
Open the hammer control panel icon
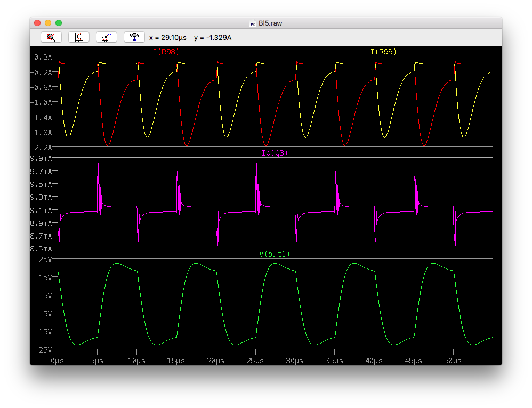134,37
